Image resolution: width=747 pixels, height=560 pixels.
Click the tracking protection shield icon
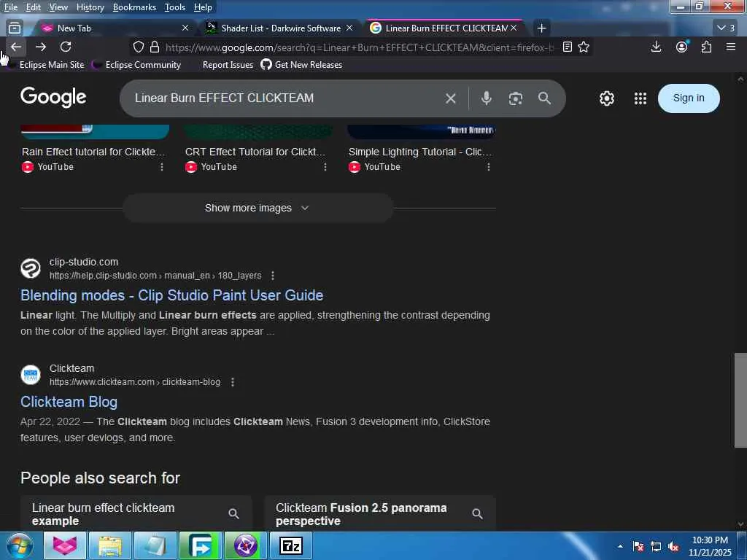pyautogui.click(x=138, y=47)
